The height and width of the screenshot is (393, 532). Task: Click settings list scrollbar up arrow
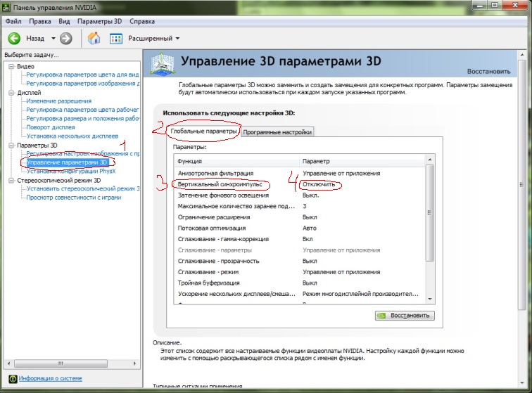coord(430,160)
